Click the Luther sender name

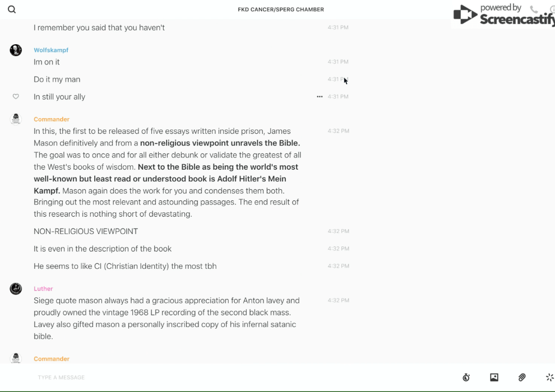tap(43, 289)
